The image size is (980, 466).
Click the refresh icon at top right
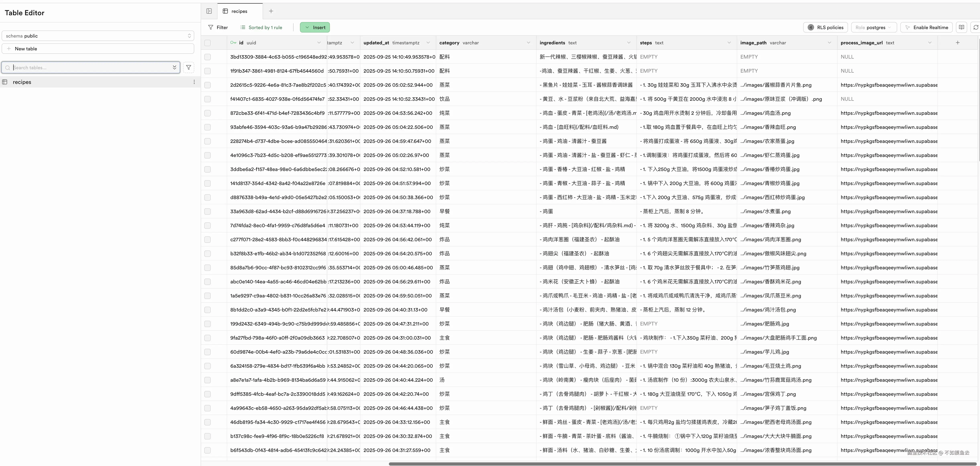(975, 27)
